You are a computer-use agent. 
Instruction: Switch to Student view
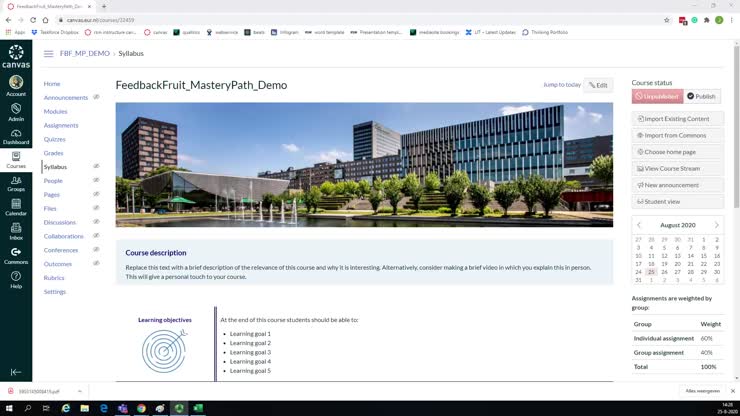click(677, 202)
